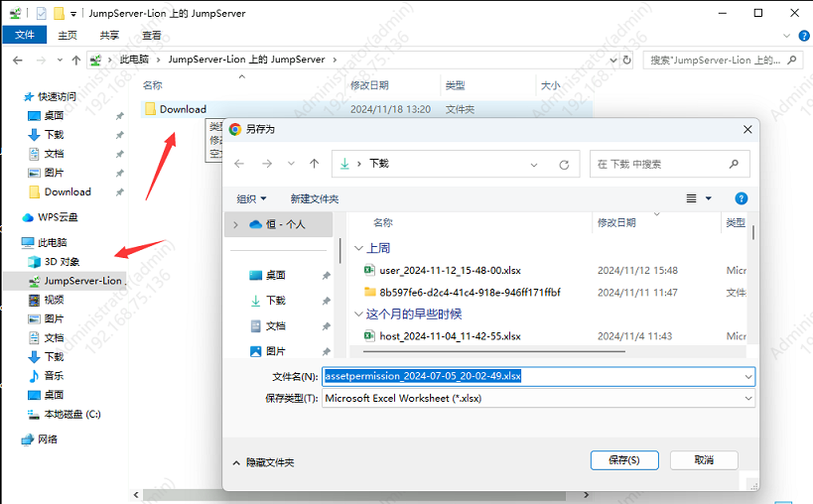The image size is (813, 504).
Task: Click the forward arrow in the Save As dialog
Action: [267, 165]
